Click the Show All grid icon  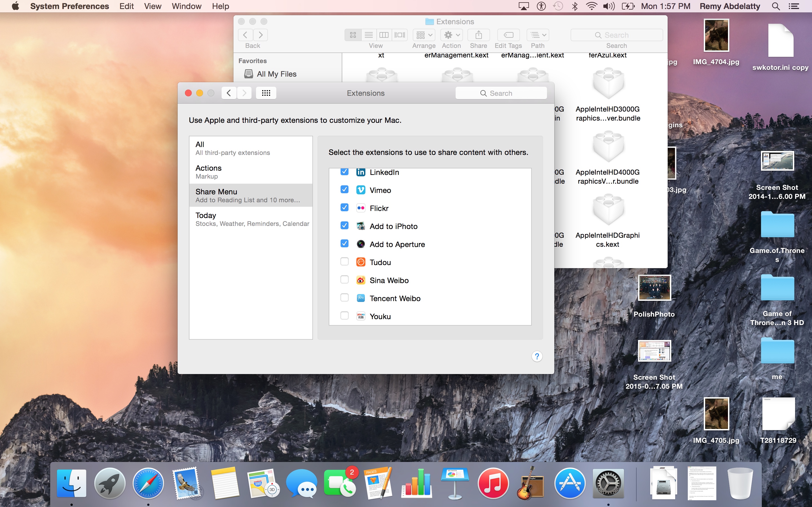click(x=266, y=93)
